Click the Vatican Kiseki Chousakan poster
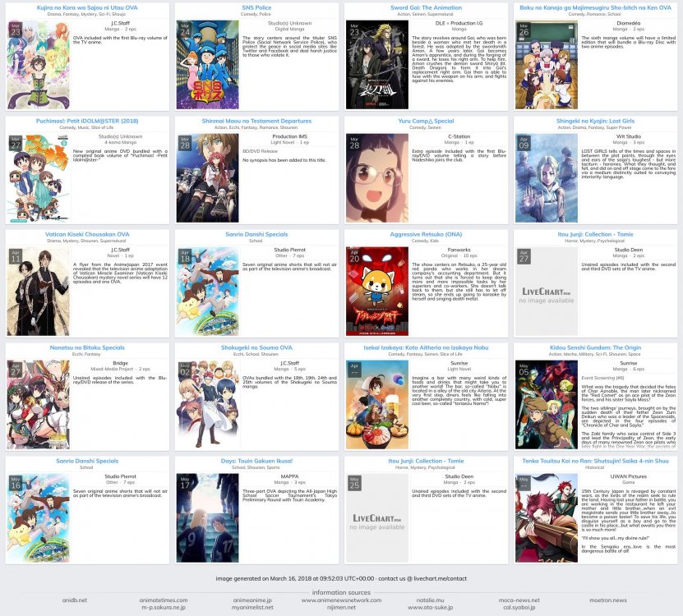 click(x=39, y=292)
